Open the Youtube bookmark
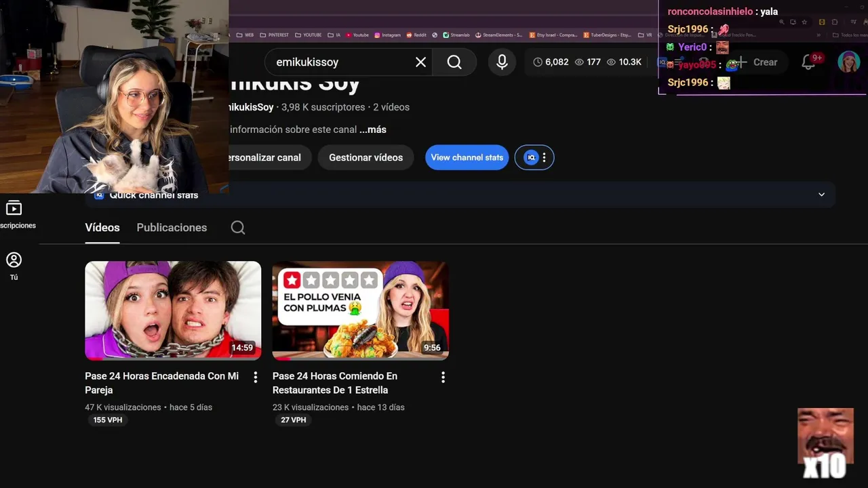 click(x=357, y=35)
